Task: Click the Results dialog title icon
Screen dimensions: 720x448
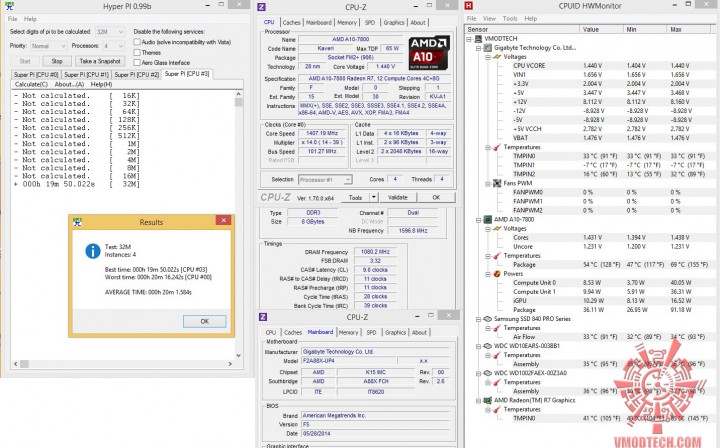Action: (x=77, y=222)
